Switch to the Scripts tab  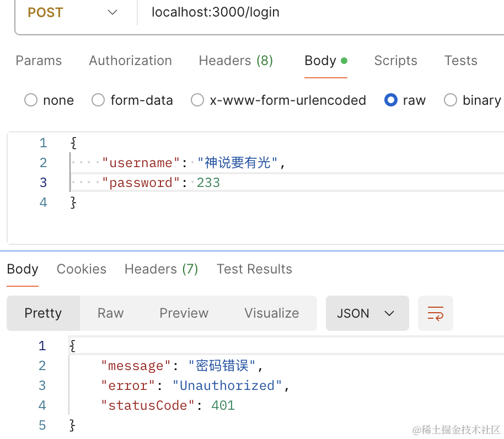point(395,61)
